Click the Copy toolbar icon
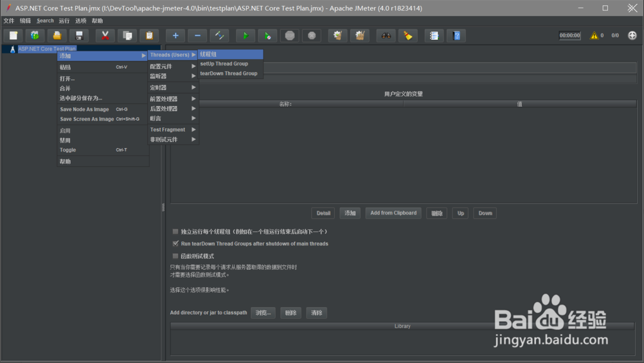The image size is (644, 363). click(127, 36)
